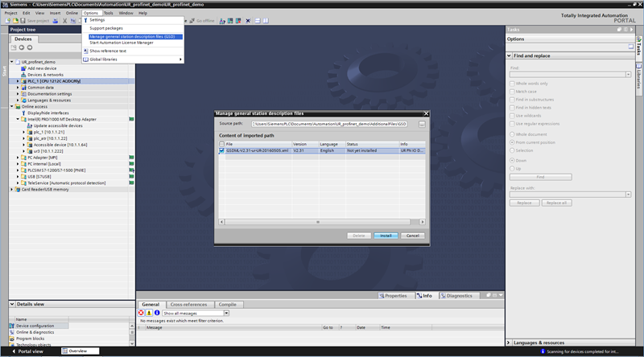The width and height of the screenshot is (644, 357).
Task: Toggle select-all checkbox in File header
Action: (x=221, y=144)
